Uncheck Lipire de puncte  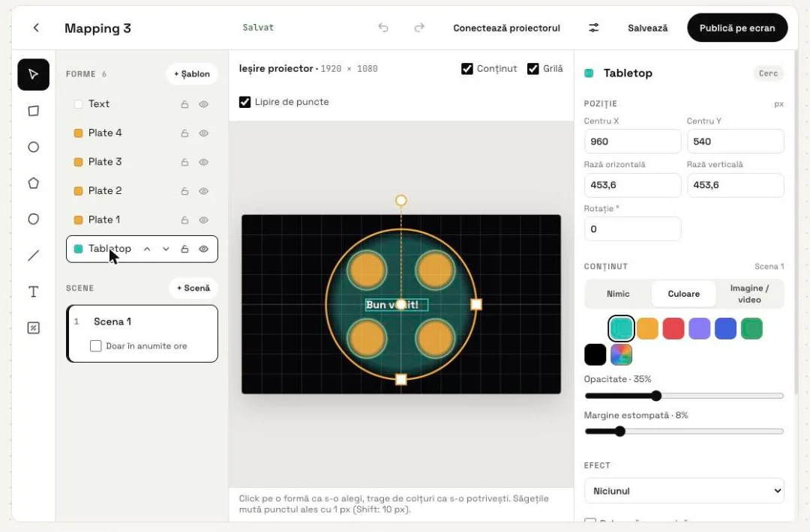click(x=244, y=102)
